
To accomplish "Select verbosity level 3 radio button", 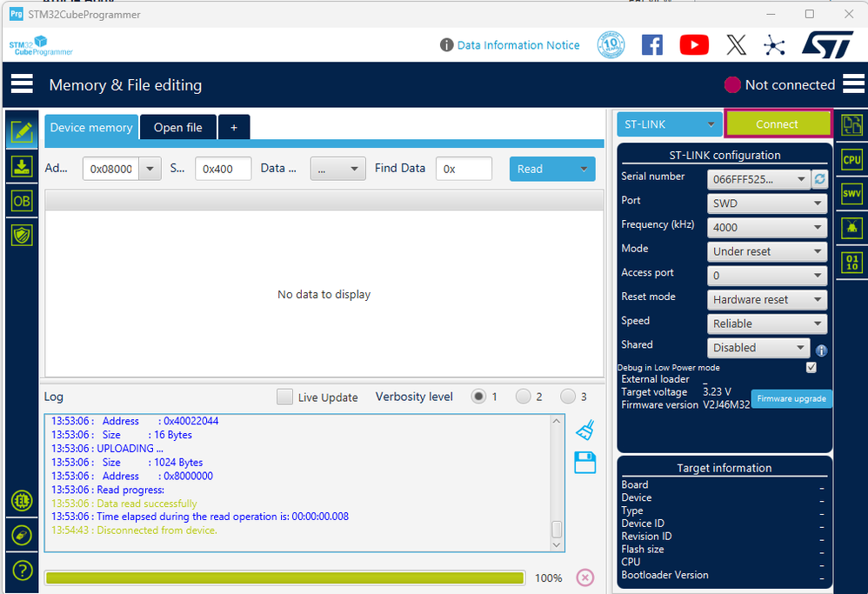I will [x=568, y=397].
